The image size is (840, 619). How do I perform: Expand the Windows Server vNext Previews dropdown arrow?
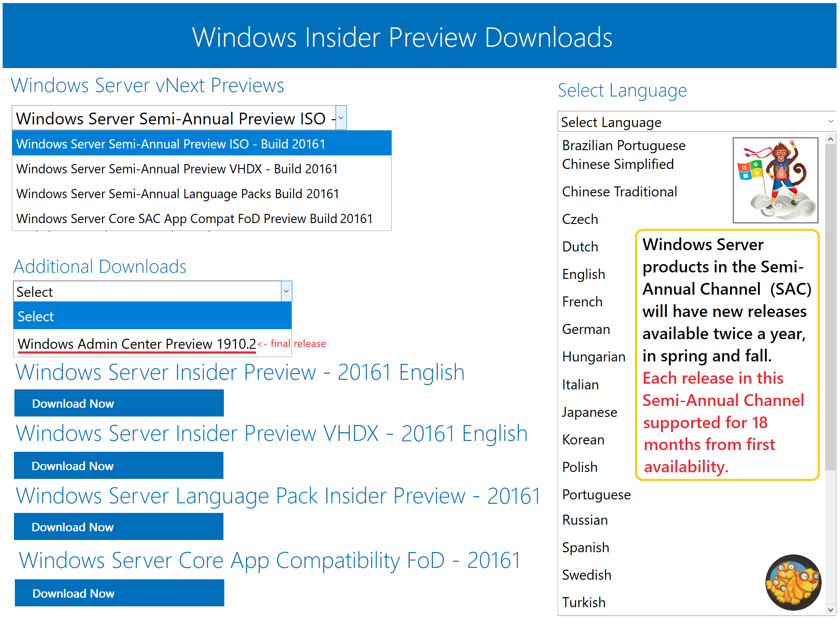(341, 118)
